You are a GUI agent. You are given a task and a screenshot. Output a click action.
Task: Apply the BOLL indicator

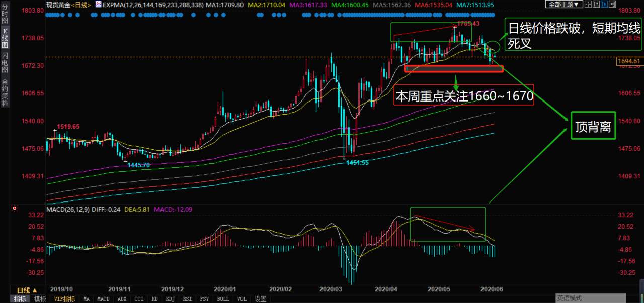pos(223,299)
